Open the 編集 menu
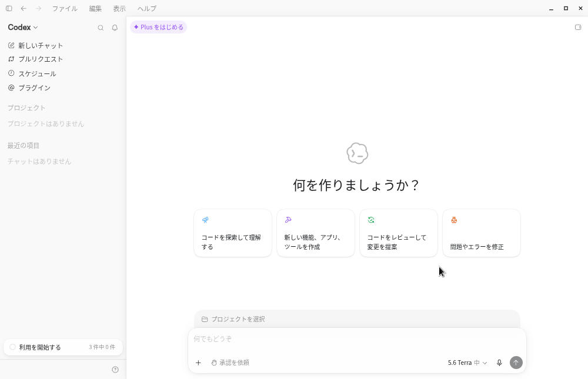Screen dimensions: 588x379 coord(95,8)
